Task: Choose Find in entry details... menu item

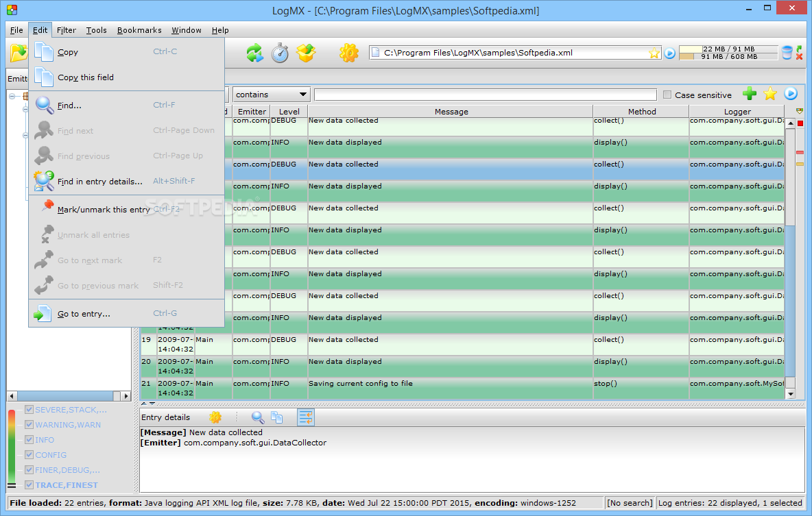Action: (x=126, y=181)
